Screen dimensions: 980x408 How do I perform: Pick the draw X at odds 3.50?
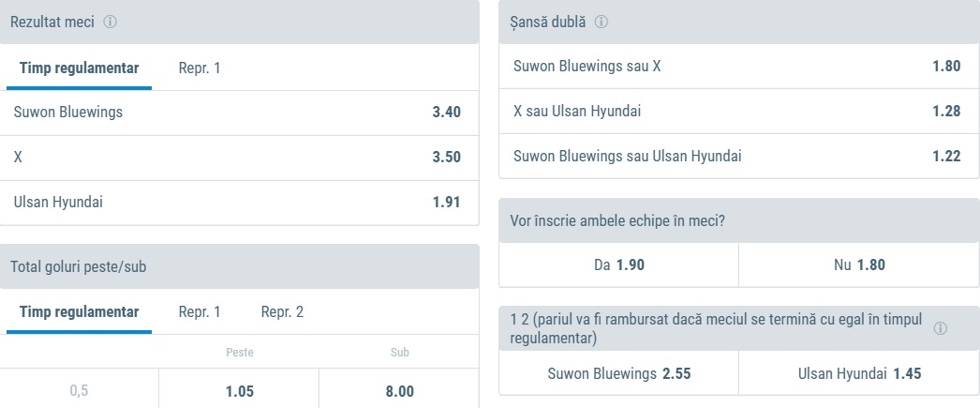tap(239, 158)
